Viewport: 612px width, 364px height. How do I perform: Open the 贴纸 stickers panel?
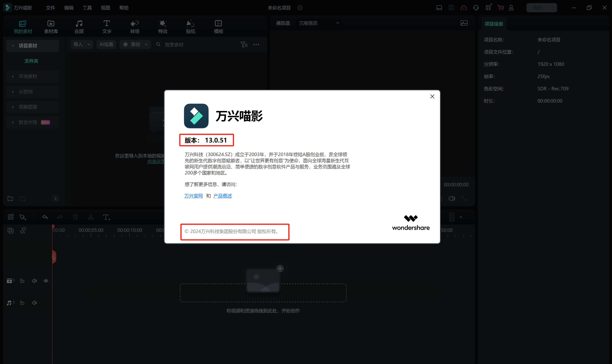pyautogui.click(x=190, y=26)
